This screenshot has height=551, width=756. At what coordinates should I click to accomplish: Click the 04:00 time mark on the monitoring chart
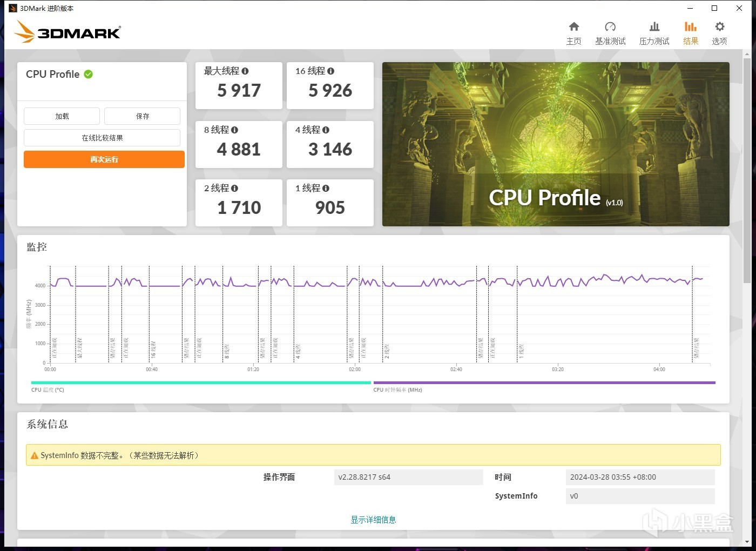click(659, 369)
